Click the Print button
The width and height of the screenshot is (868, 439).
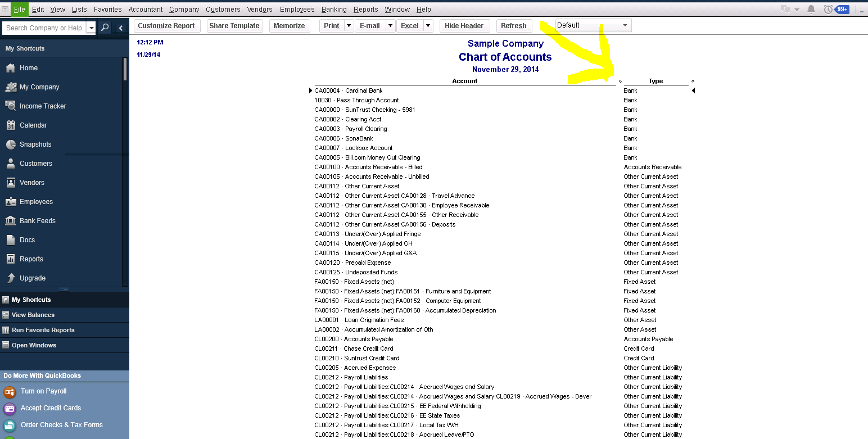click(332, 26)
